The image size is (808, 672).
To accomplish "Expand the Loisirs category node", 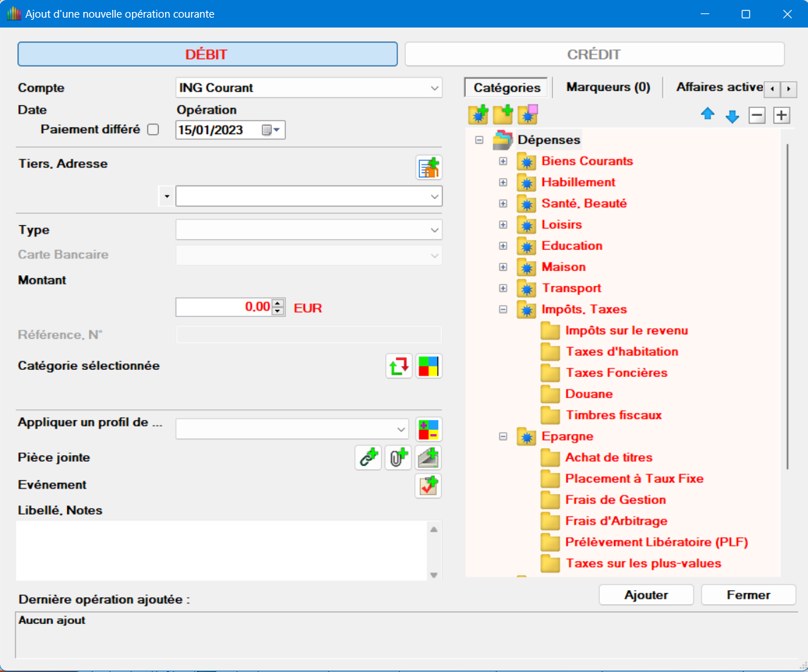I will (503, 224).
